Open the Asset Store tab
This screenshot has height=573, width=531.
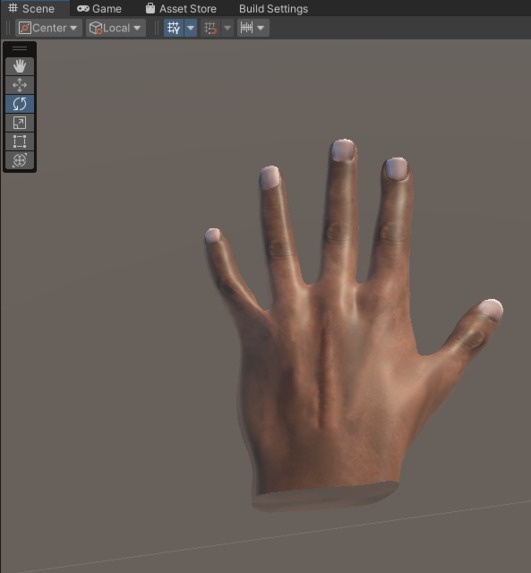pyautogui.click(x=181, y=8)
